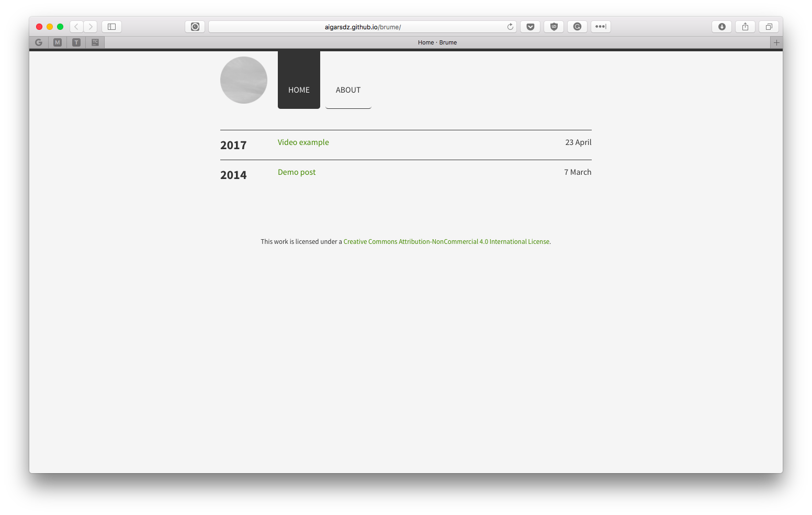Select the Home · Brume tab
Viewport: 812px width, 515px height.
[x=437, y=42]
